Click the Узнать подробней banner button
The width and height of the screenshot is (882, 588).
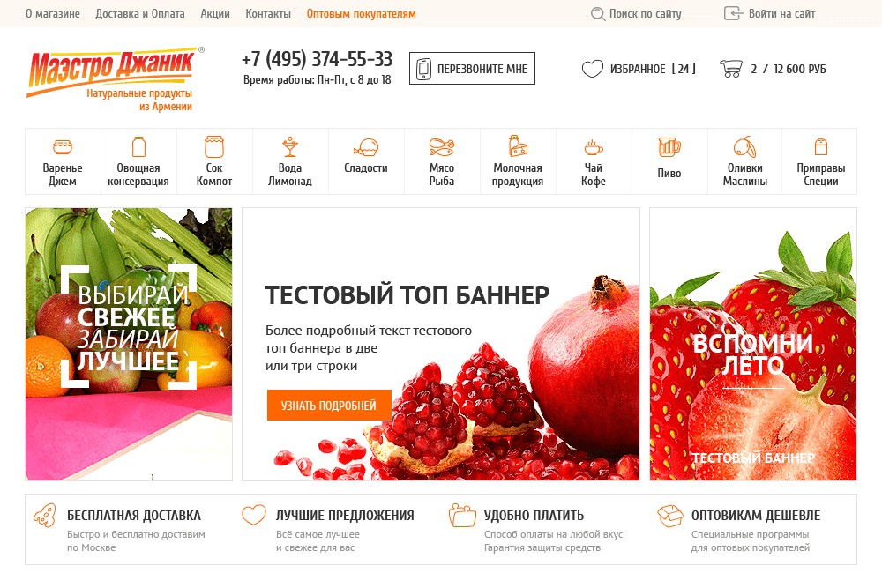(x=329, y=406)
